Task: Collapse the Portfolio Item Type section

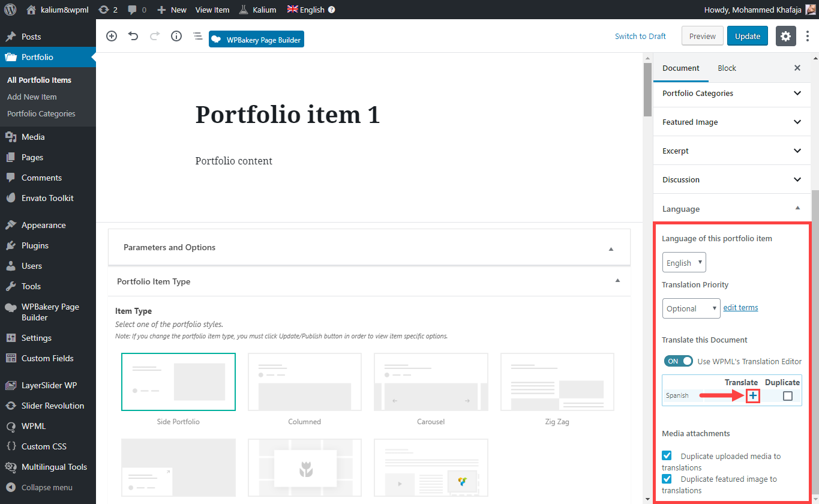Action: click(617, 281)
